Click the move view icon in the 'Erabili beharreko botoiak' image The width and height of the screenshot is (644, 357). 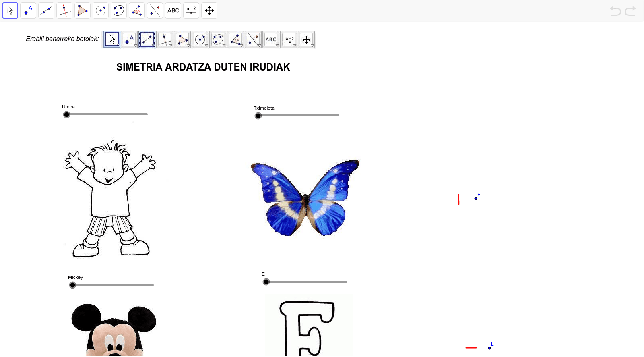[306, 39]
